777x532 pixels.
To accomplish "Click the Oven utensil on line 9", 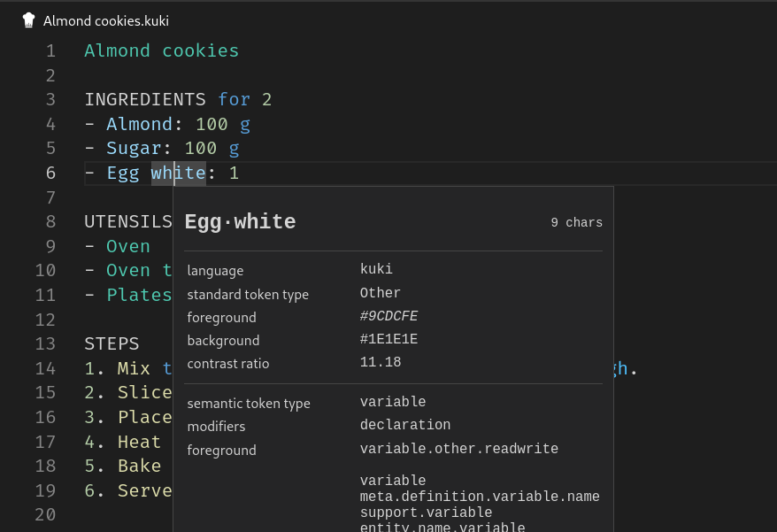I will 128,246.
